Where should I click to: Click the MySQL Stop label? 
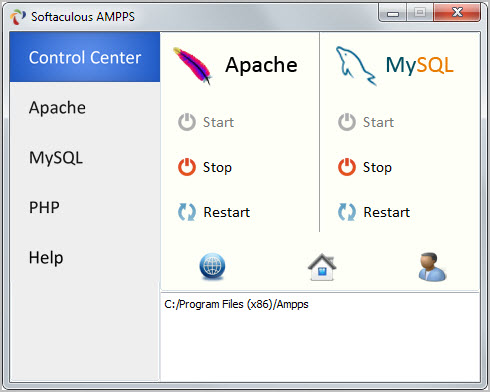pos(377,167)
